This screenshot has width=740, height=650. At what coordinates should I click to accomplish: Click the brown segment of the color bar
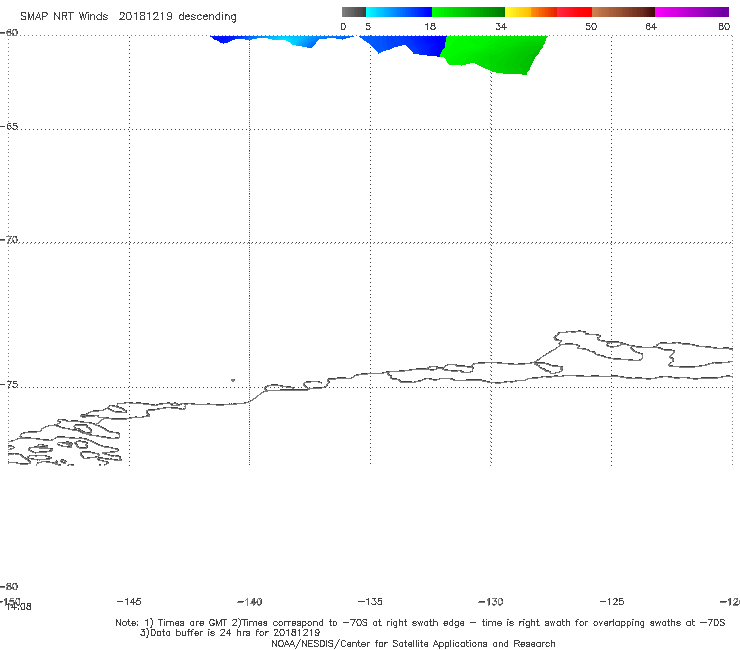coord(623,12)
